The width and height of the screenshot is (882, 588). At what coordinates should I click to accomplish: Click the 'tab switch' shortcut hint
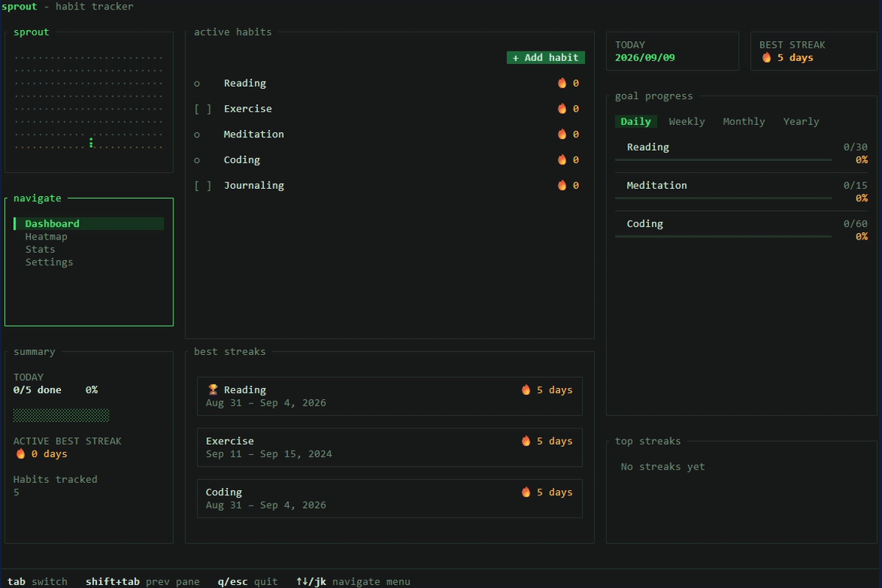pyautogui.click(x=37, y=581)
